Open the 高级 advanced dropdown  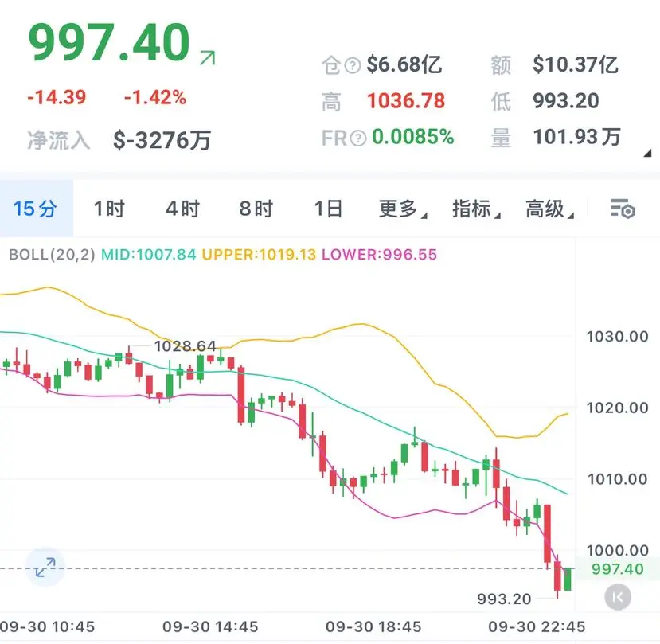coord(549,209)
